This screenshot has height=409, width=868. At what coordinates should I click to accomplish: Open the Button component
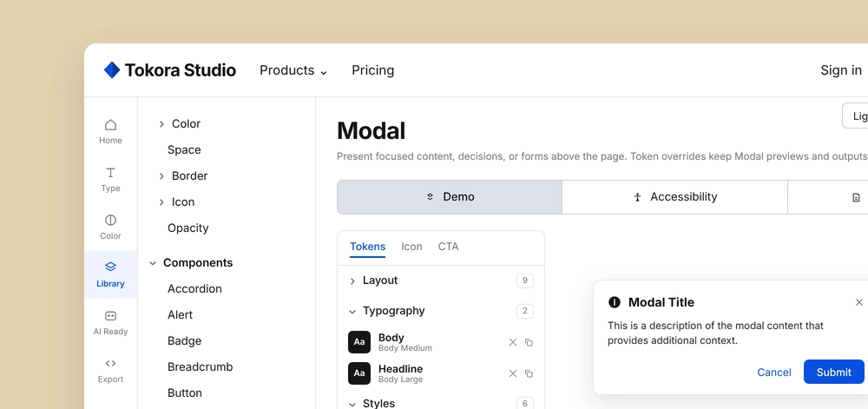point(185,393)
